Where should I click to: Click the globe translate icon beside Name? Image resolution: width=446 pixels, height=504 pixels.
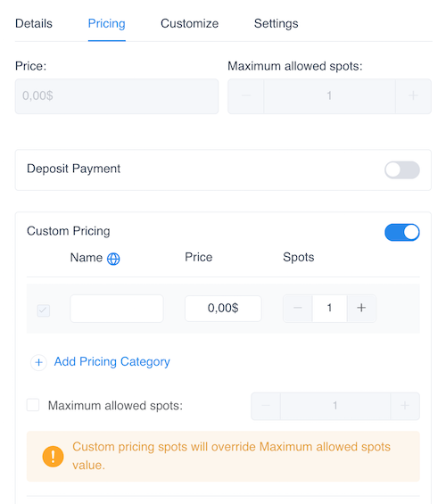pos(113,259)
